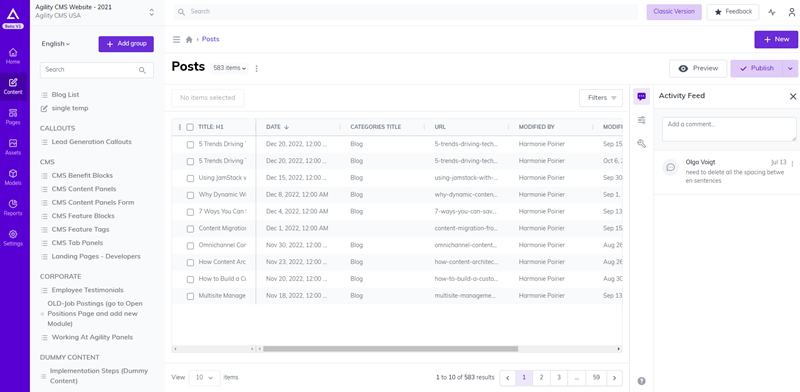Check the box for Omnichannel row
The height and width of the screenshot is (392, 800).
pos(190,246)
